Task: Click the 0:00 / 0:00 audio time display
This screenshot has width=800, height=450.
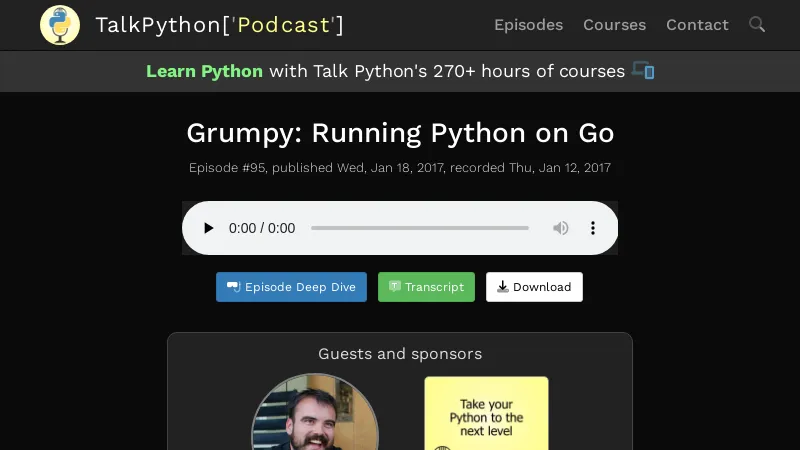Action: [x=262, y=228]
